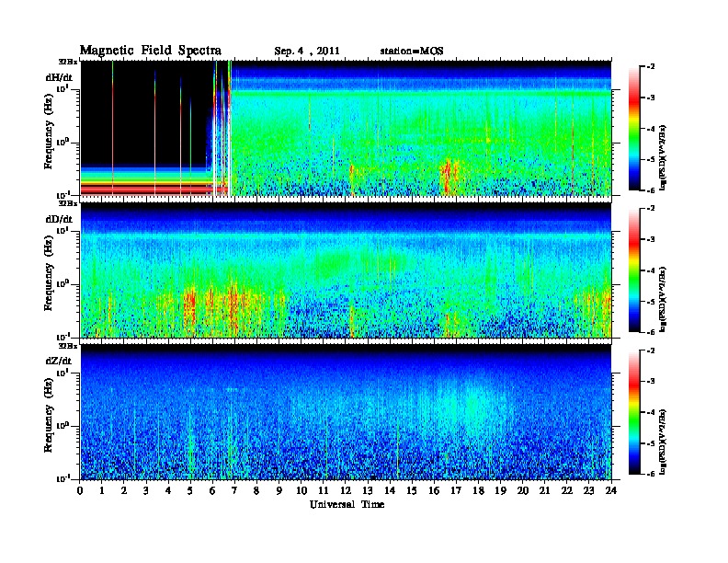The height and width of the screenshot is (563, 728).
Task: Select the "dH/dt" panel label
Action: (59, 77)
